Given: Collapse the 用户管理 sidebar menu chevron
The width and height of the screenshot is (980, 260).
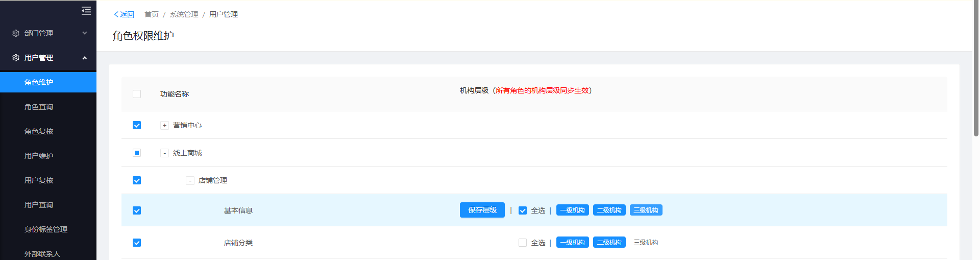Looking at the screenshot, I should [x=85, y=58].
